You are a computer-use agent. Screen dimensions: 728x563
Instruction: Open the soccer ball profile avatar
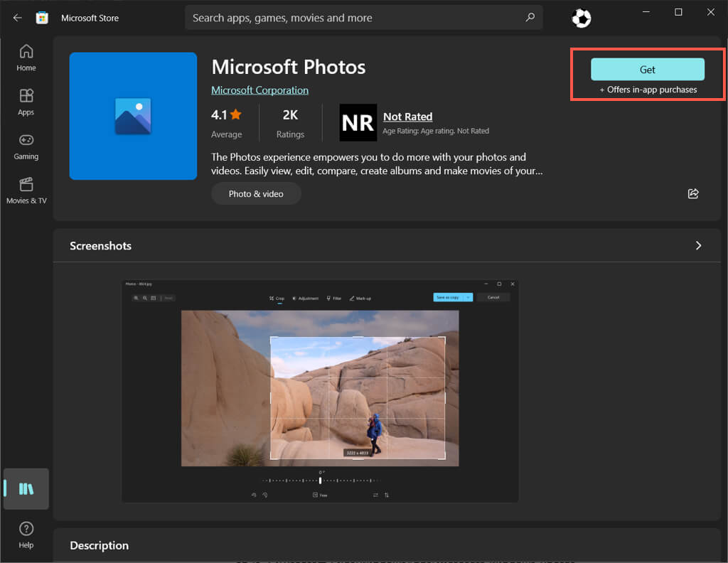tap(581, 18)
